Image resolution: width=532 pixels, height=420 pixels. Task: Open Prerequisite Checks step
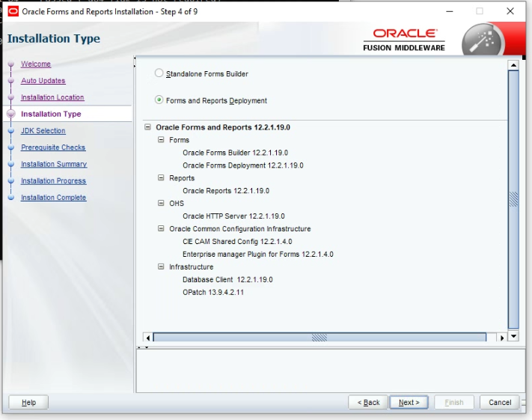tap(53, 147)
